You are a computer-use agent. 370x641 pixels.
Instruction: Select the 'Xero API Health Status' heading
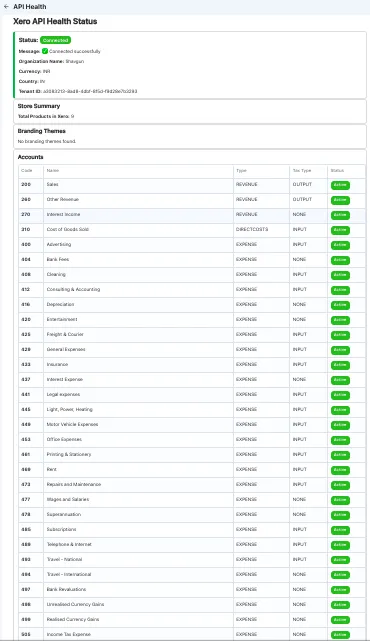55,21
